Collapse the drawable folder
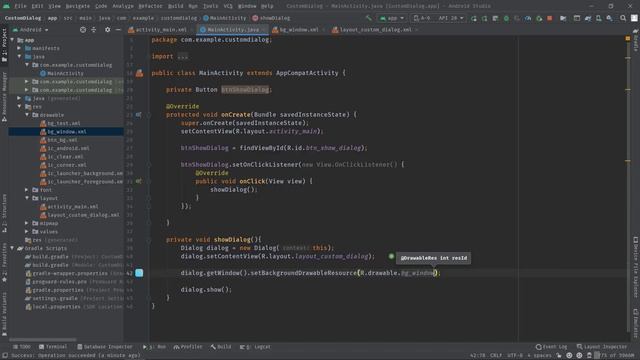 click(x=27, y=115)
